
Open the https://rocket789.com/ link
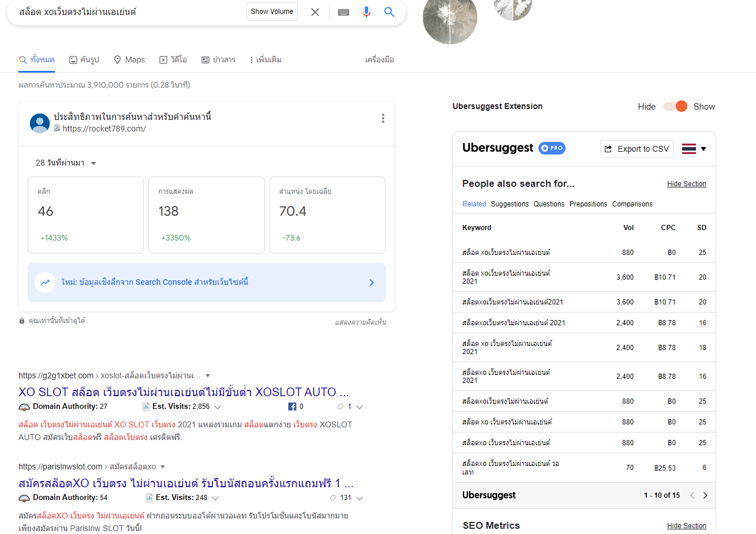click(104, 129)
